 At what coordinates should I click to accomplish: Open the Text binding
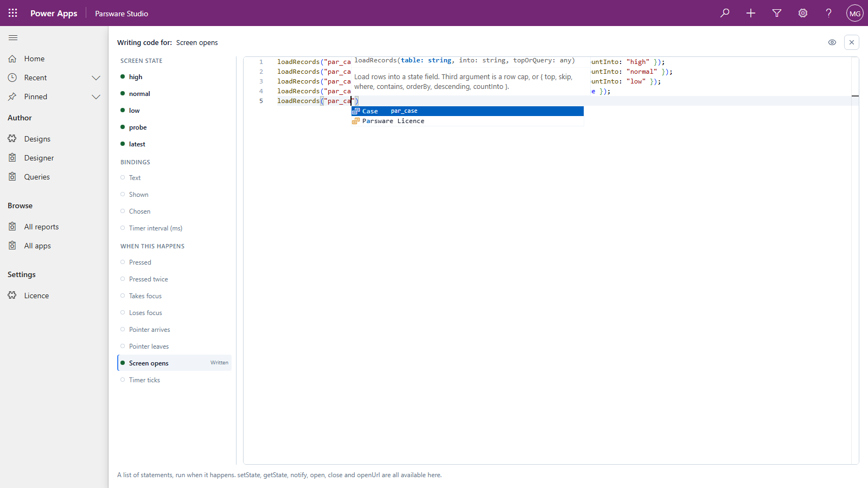coord(175,177)
